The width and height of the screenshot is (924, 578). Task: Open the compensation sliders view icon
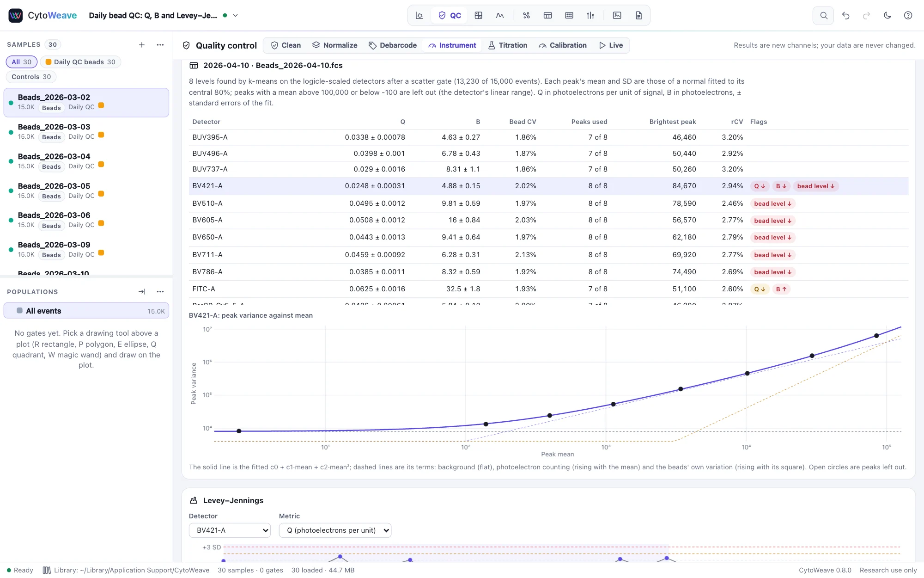click(590, 15)
